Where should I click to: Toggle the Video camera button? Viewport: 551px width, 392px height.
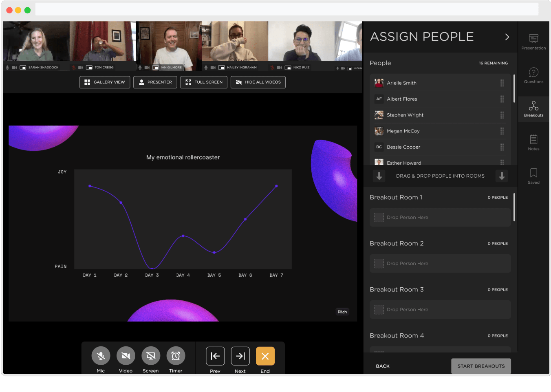click(126, 356)
